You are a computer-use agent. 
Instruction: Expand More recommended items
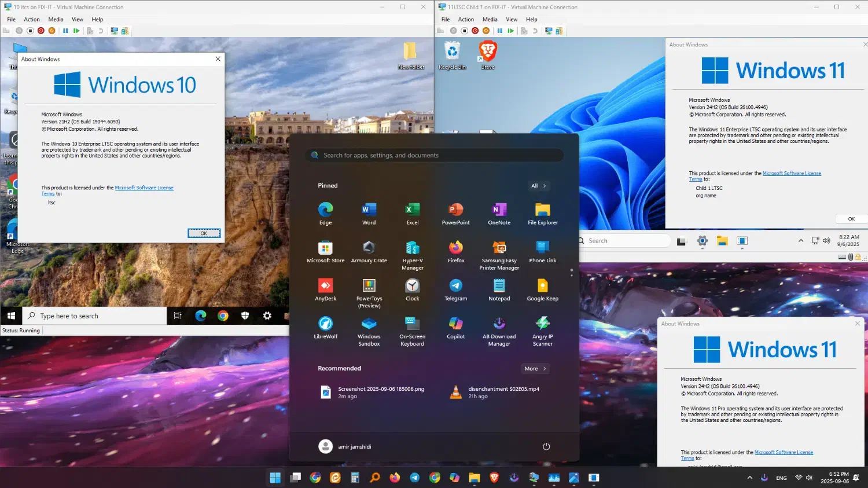pyautogui.click(x=535, y=369)
